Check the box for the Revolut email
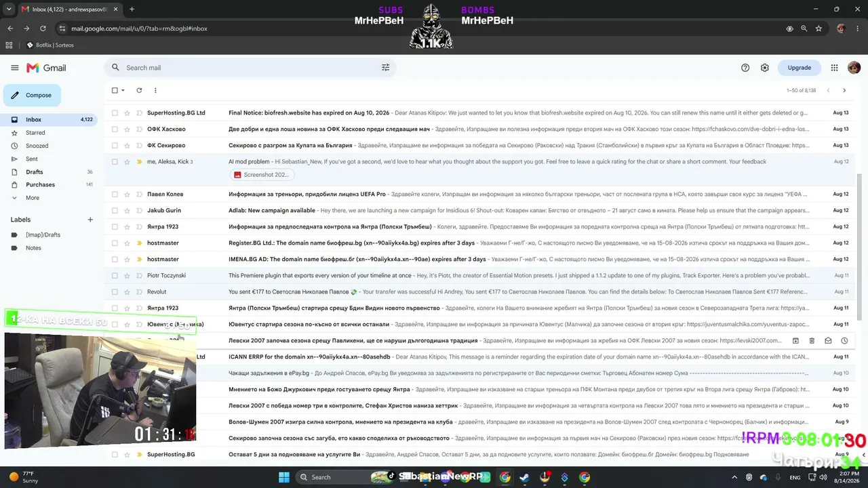The image size is (868, 488). 115,292
